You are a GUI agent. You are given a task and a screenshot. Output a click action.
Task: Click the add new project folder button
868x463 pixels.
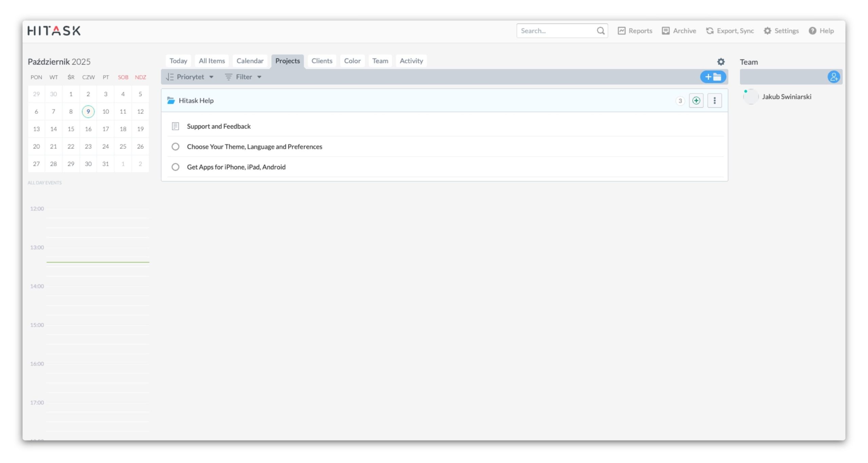tap(713, 77)
